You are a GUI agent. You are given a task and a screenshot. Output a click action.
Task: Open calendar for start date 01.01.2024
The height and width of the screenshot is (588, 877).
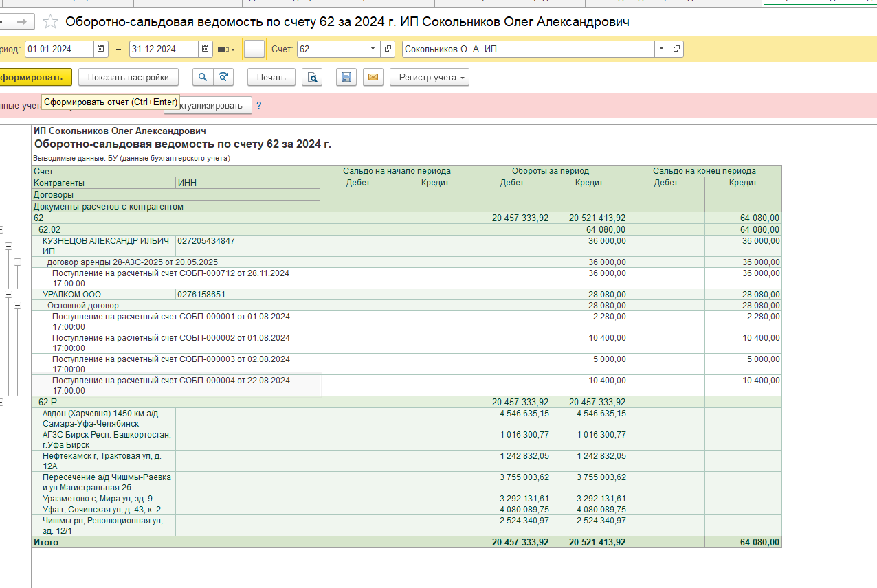pos(102,49)
